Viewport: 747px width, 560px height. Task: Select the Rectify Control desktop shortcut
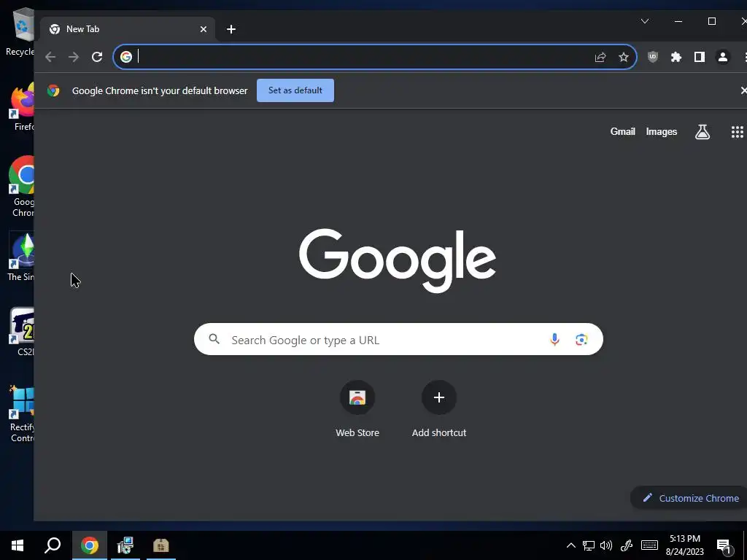point(21,414)
